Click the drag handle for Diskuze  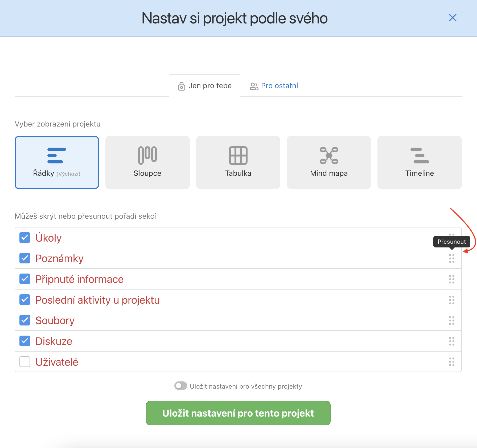[452, 341]
